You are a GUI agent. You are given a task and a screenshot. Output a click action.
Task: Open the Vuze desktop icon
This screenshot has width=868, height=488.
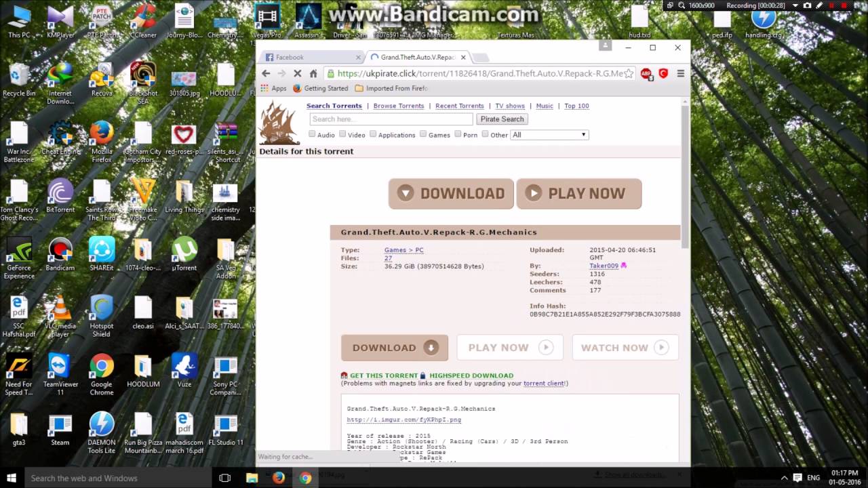tap(184, 371)
